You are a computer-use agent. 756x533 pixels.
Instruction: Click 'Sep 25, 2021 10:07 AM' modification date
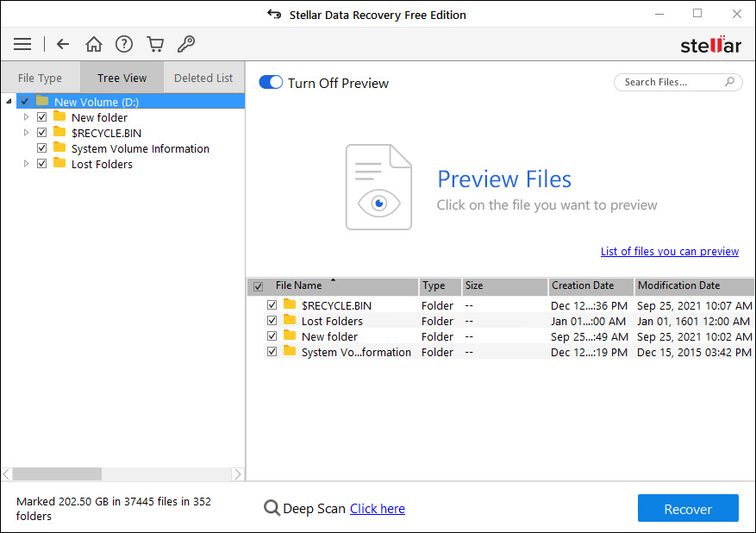click(694, 305)
